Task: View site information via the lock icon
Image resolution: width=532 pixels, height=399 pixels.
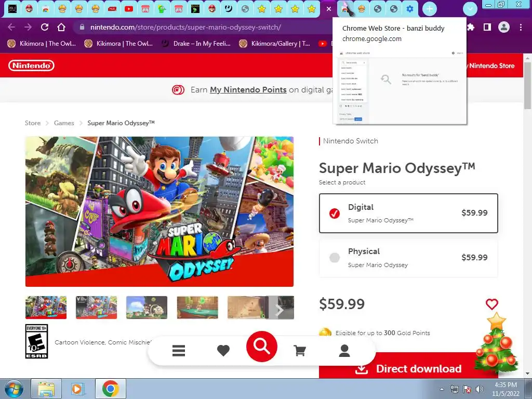Action: (x=82, y=27)
